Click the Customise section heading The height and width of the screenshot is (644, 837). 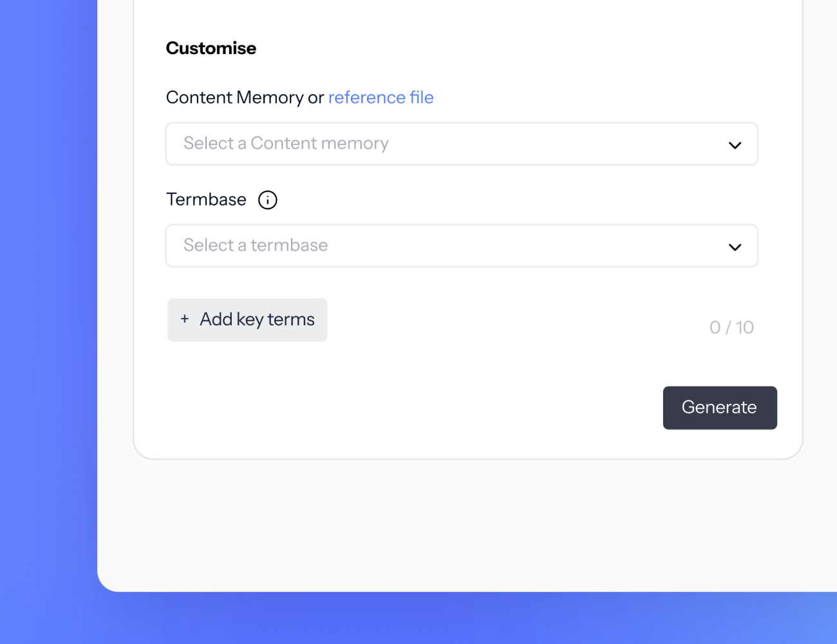click(211, 48)
